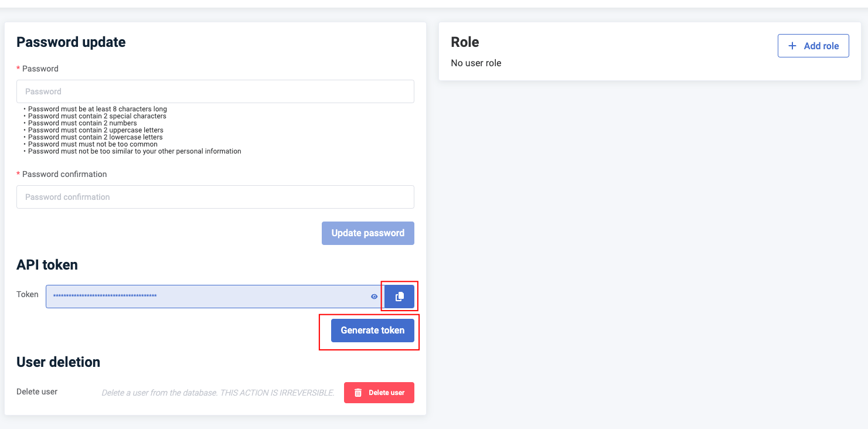Reveal the hidden token with eye icon
Image resolution: width=868 pixels, height=429 pixels.
(375, 297)
